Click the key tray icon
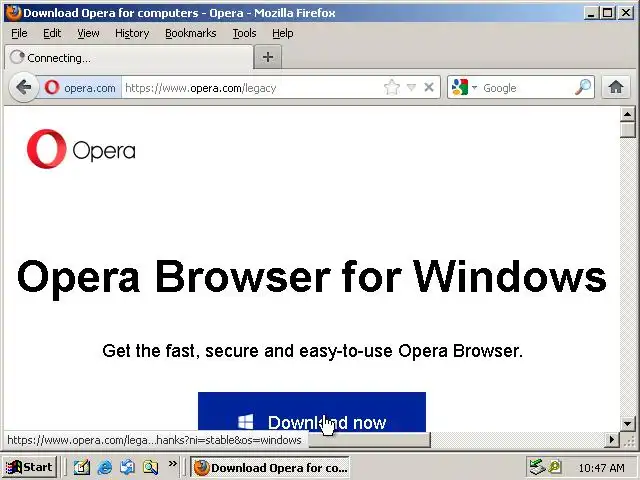Viewport: 640px width, 480px height. pyautogui.click(x=554, y=467)
